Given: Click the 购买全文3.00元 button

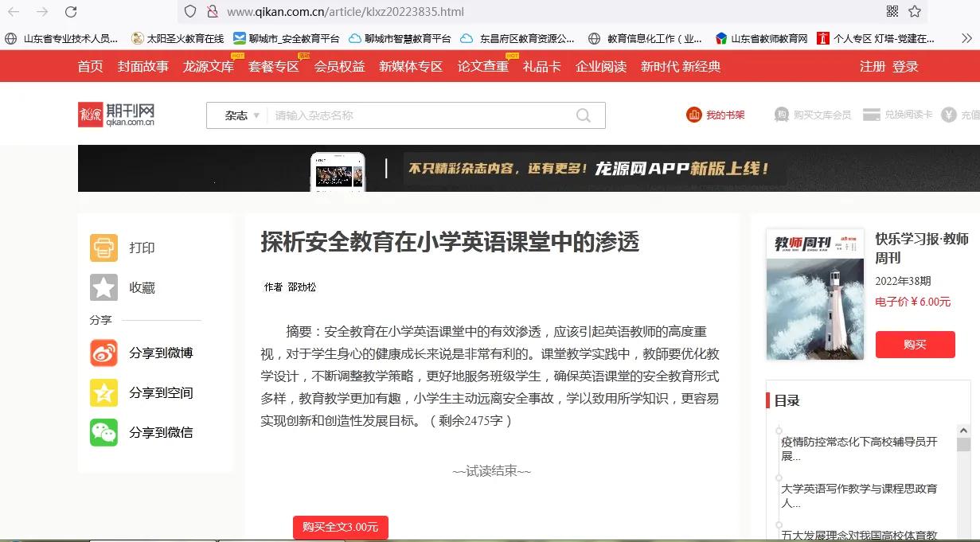Looking at the screenshot, I should click(x=341, y=527).
